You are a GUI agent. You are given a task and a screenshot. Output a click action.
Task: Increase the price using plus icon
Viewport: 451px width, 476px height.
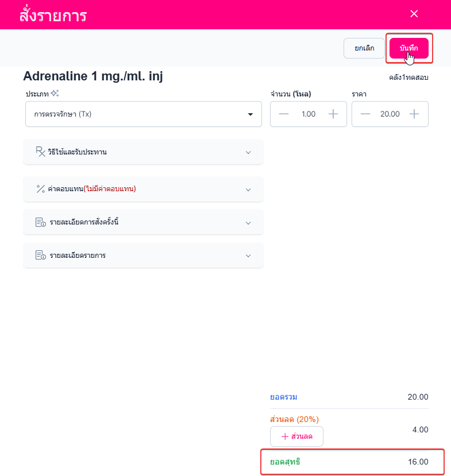414,114
